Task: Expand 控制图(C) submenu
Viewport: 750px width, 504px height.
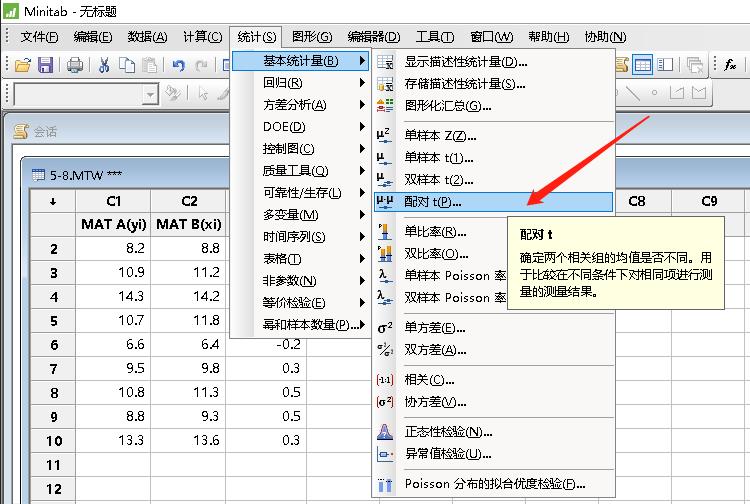Action: point(300,149)
